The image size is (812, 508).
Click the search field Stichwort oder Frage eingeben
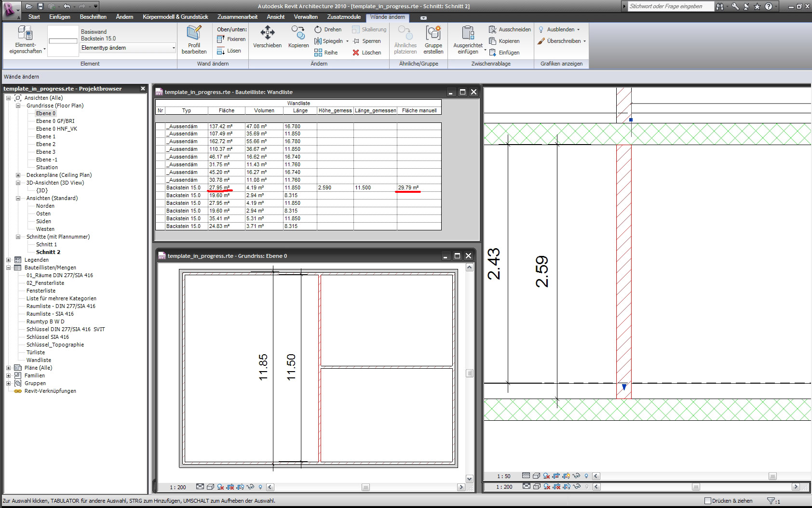pyautogui.click(x=671, y=6)
